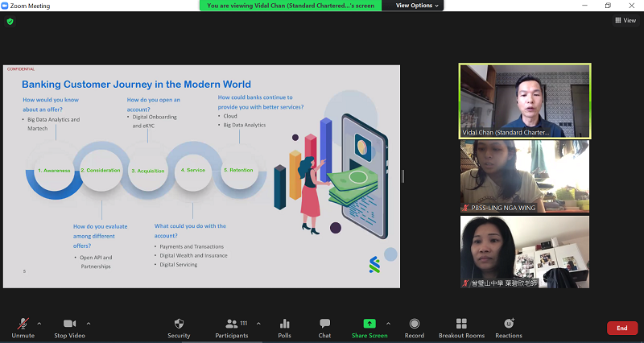Expand audio options arrow beside Unmute
Viewport: 644px width, 343px height.
tap(39, 323)
